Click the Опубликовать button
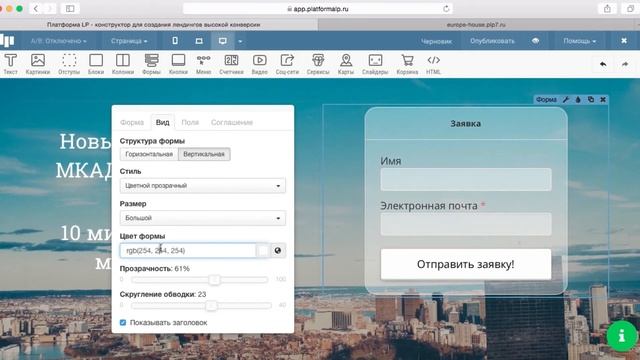 click(492, 41)
